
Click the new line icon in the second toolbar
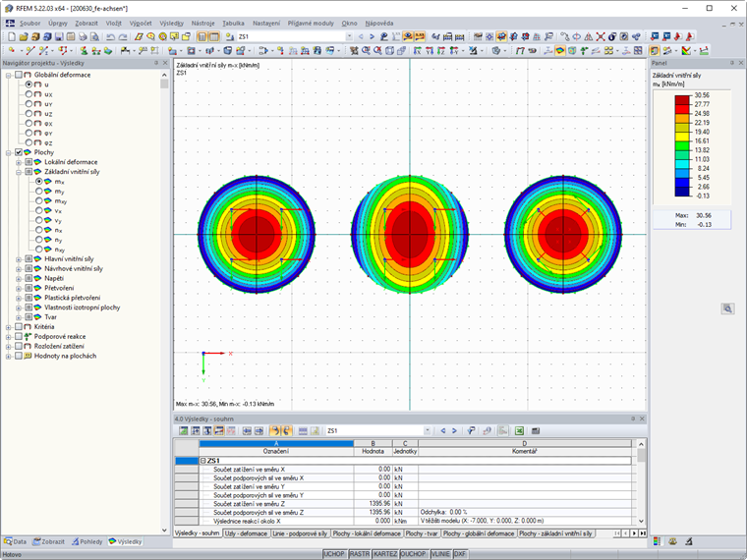(x=30, y=50)
